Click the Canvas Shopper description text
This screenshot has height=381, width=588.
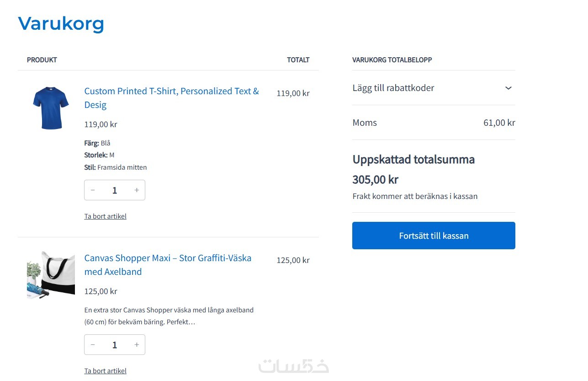(x=169, y=316)
